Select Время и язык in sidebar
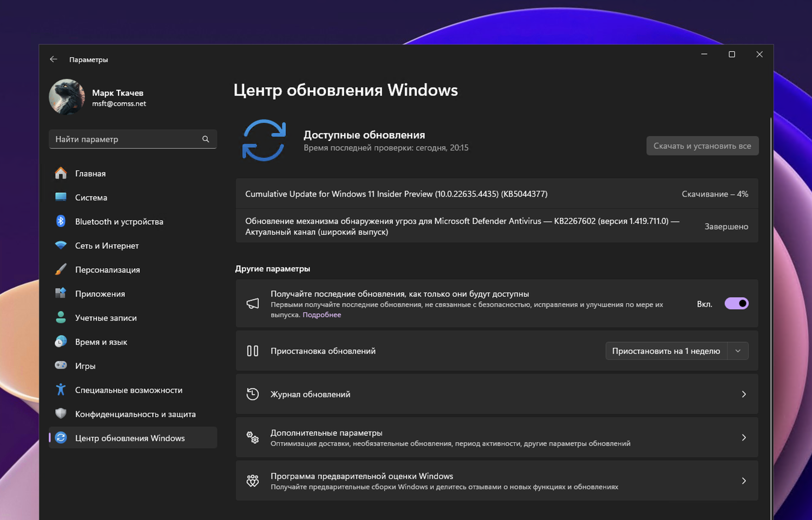The image size is (812, 520). point(133,342)
